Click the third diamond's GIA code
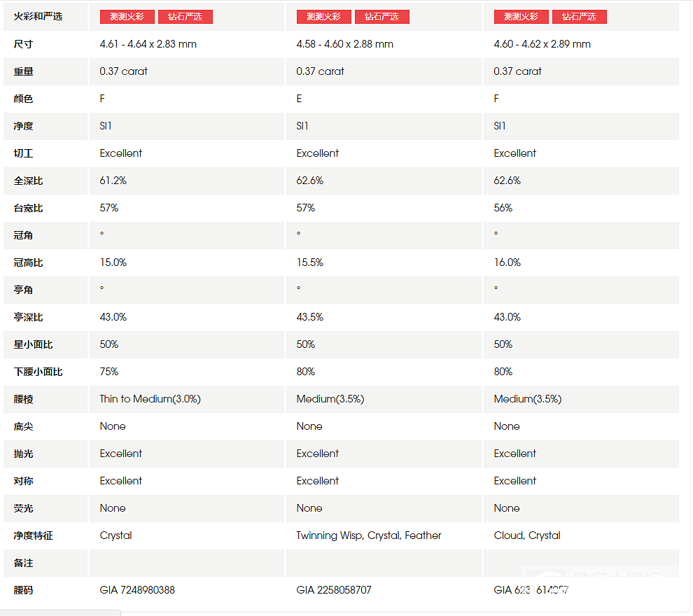The image size is (693, 616). (x=531, y=590)
